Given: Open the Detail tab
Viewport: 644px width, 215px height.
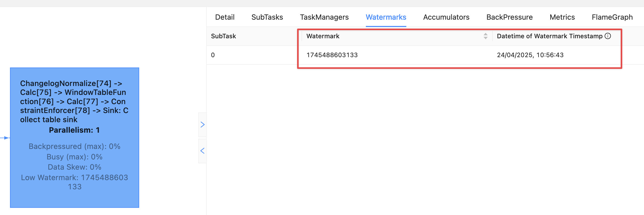Looking at the screenshot, I should coord(225,17).
